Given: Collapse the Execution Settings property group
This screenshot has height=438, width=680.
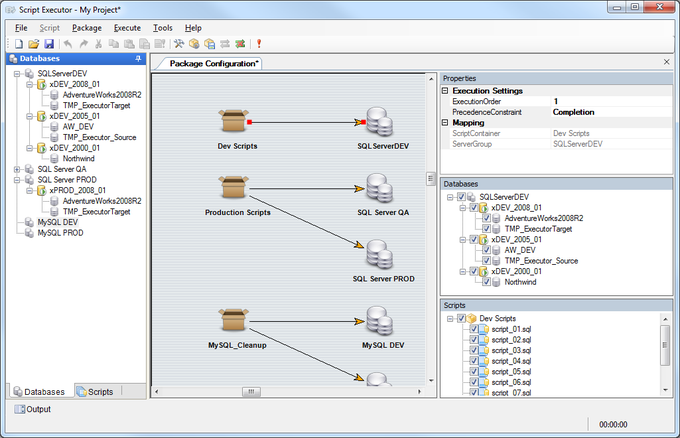Looking at the screenshot, I should pyautogui.click(x=446, y=91).
